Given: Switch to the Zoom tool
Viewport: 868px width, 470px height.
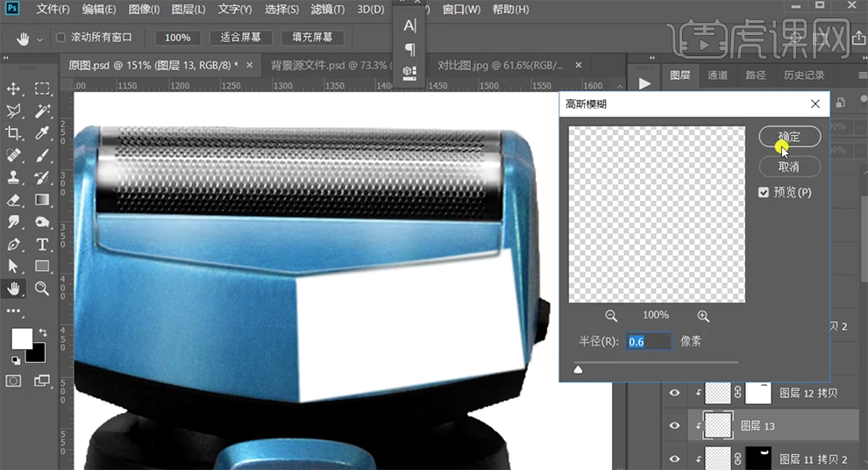Looking at the screenshot, I should coord(41,288).
